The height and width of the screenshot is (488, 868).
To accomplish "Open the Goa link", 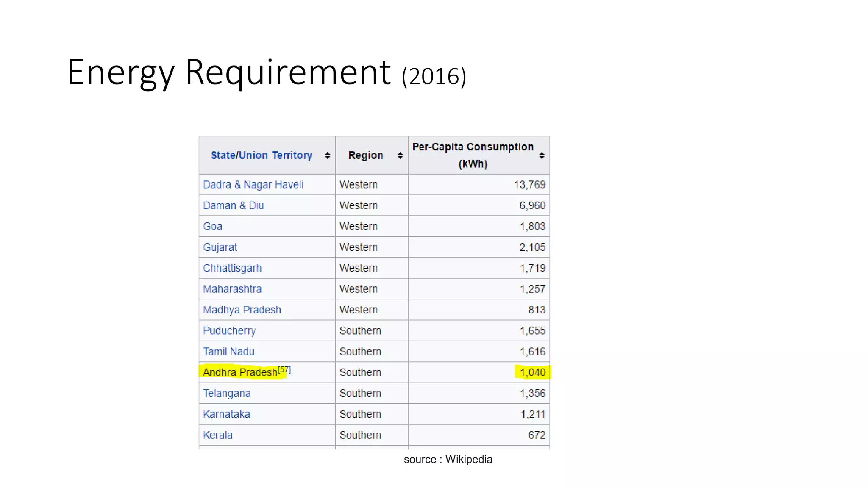I will click(x=213, y=226).
